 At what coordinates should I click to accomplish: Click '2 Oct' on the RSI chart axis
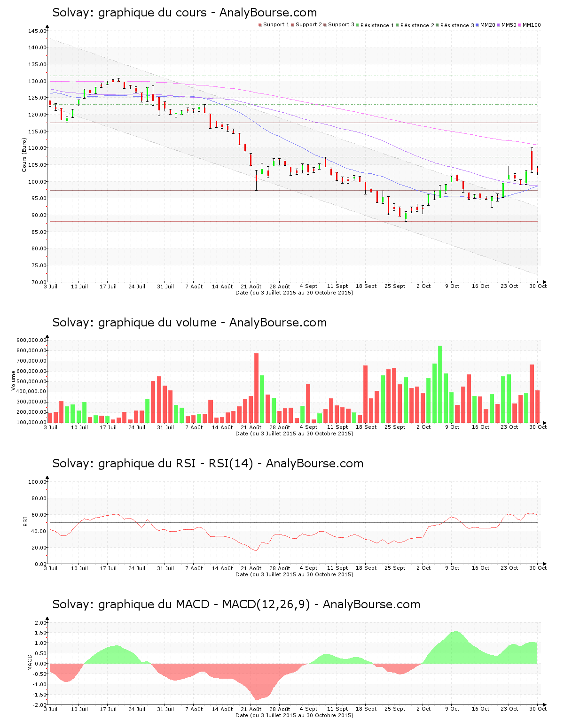(x=423, y=568)
